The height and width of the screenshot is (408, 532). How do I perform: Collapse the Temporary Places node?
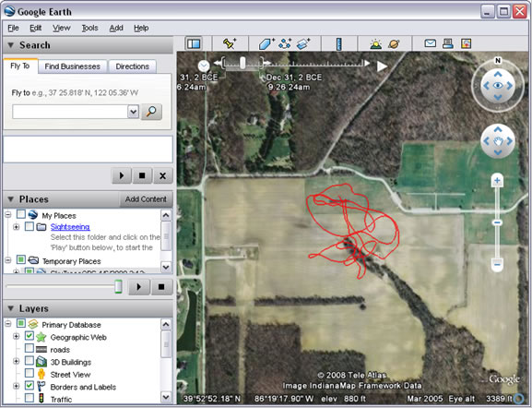coord(8,260)
